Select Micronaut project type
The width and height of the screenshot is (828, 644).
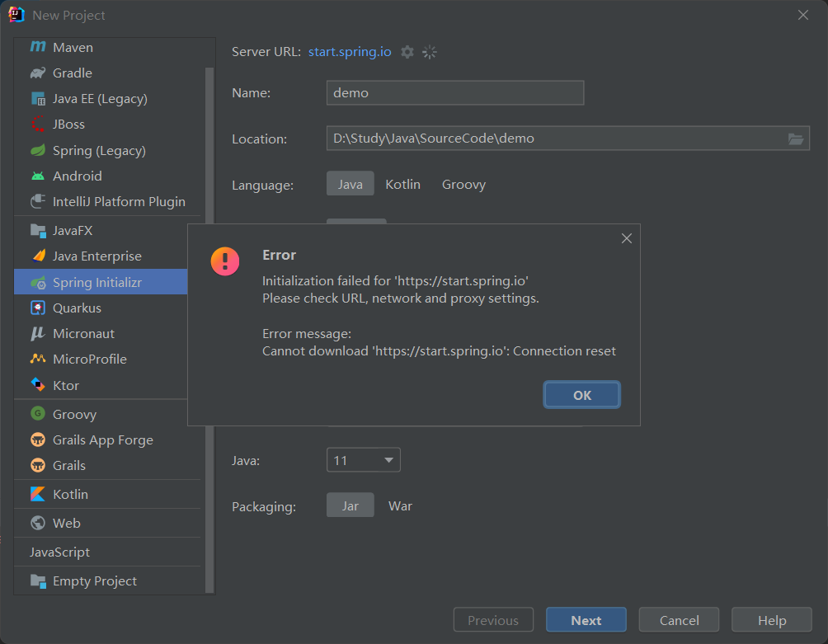pos(101,334)
